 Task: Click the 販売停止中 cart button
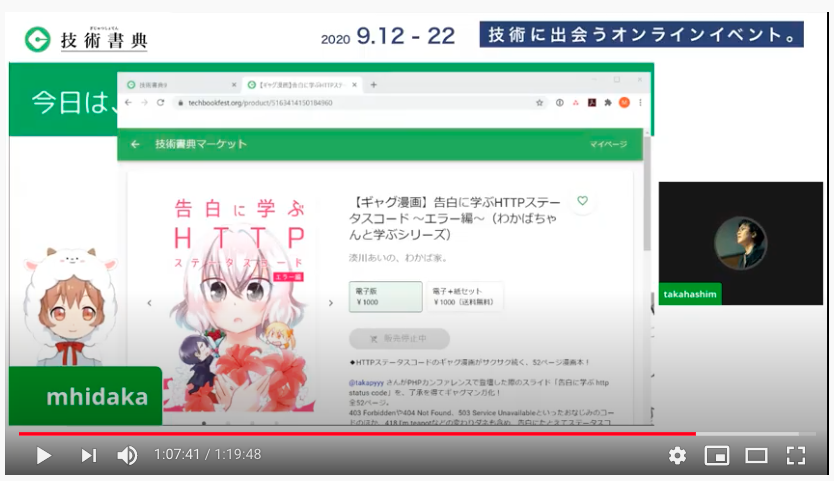pyautogui.click(x=399, y=338)
